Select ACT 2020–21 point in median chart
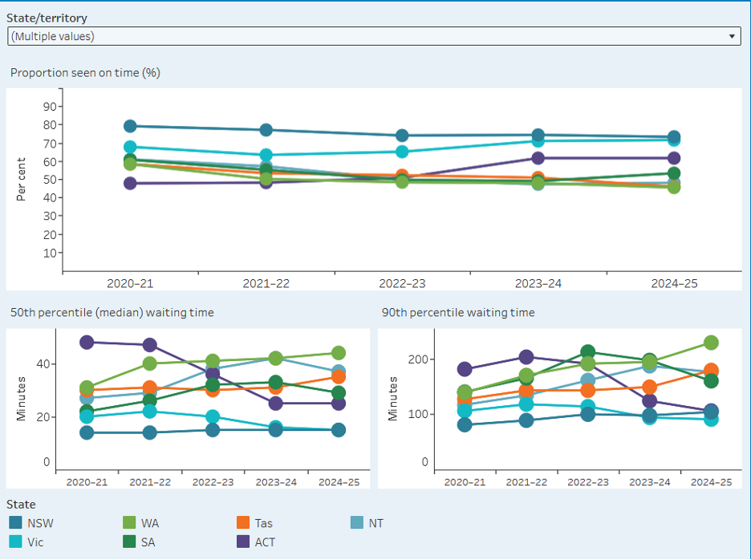Screen dimensions: 751x560 (87, 342)
